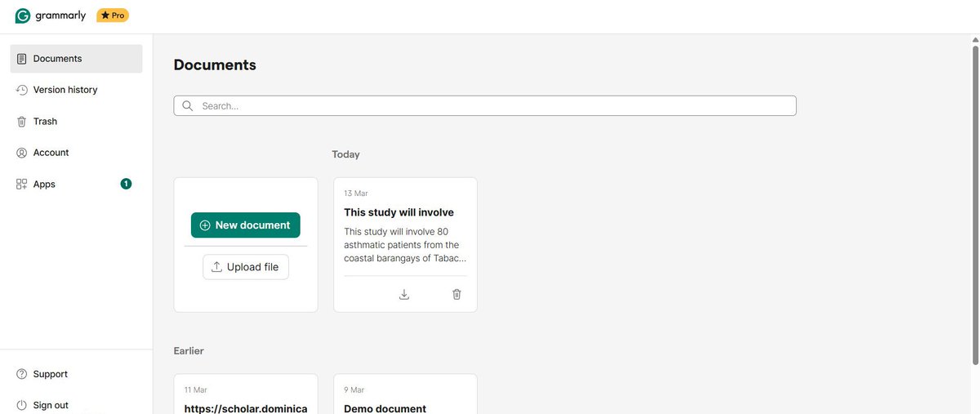This screenshot has height=414, width=980.
Task: Click the 9 Mar date label
Action: point(354,390)
